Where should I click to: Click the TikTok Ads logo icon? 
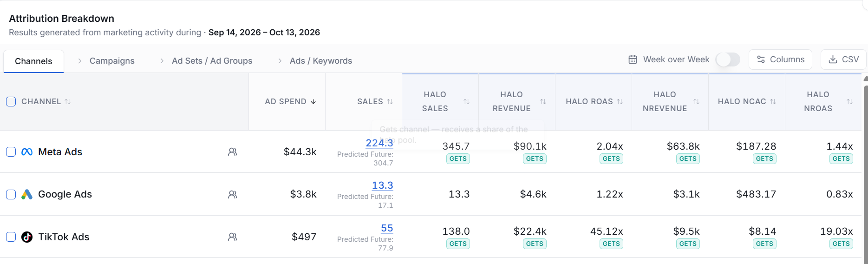(27, 237)
